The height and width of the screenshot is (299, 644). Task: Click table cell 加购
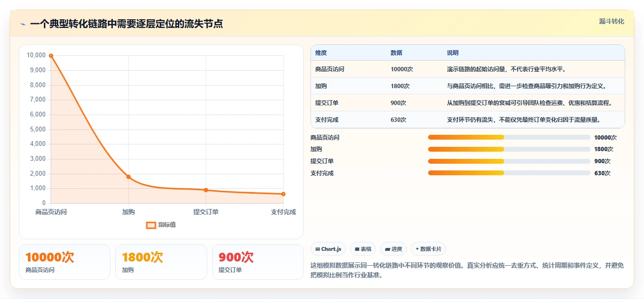pos(321,86)
